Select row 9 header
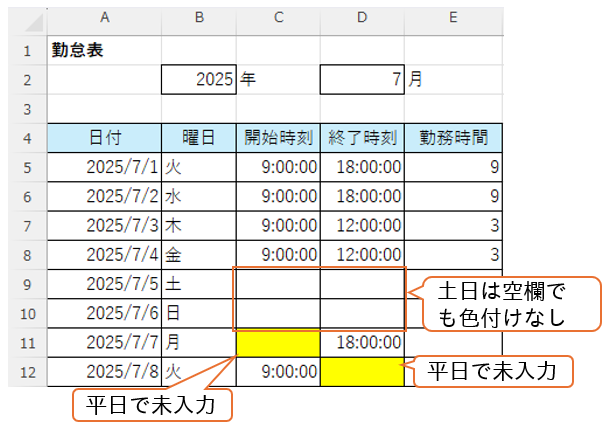606x423 pixels. [27, 284]
